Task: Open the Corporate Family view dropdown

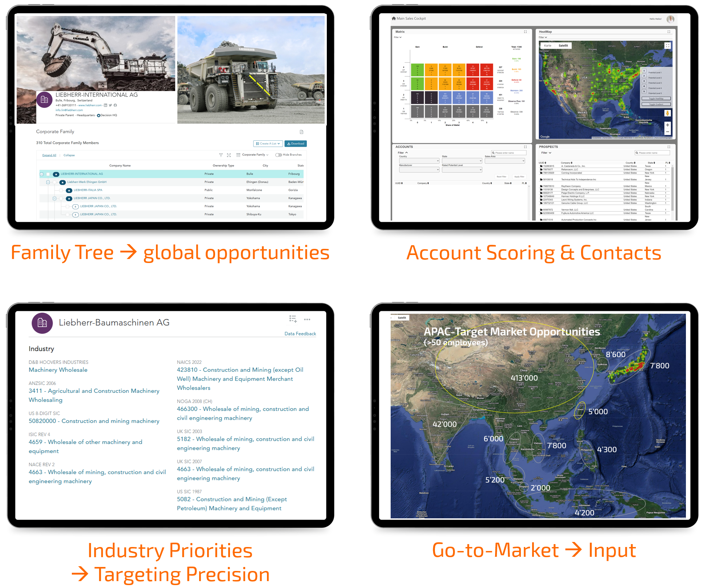Action: (x=255, y=155)
